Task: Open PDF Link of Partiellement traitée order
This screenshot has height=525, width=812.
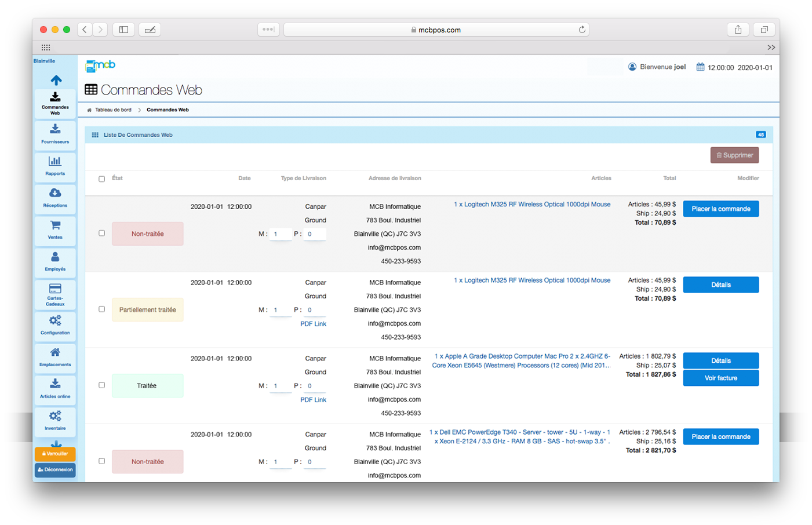Action: pos(313,324)
